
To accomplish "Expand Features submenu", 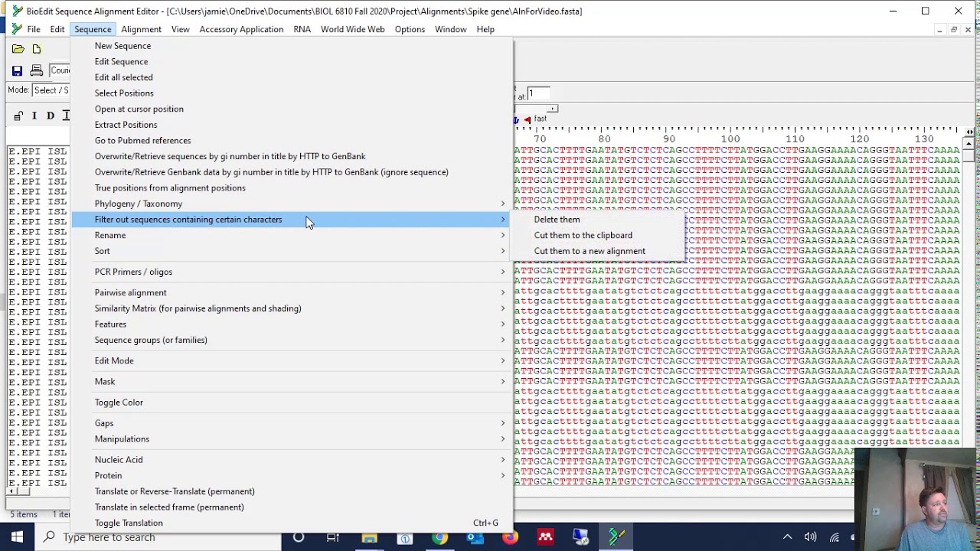I will pyautogui.click(x=292, y=324).
